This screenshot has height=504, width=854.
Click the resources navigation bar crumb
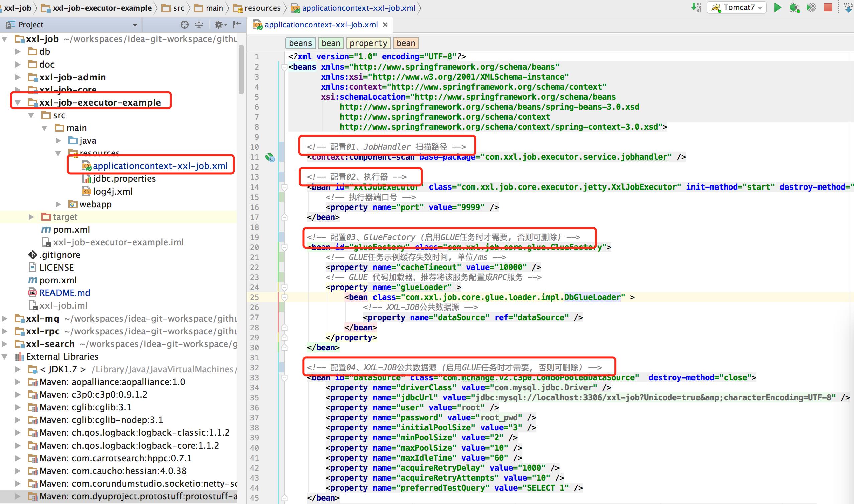point(257,8)
